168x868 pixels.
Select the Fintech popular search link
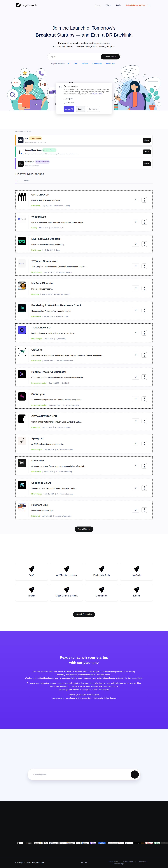[85, 64]
